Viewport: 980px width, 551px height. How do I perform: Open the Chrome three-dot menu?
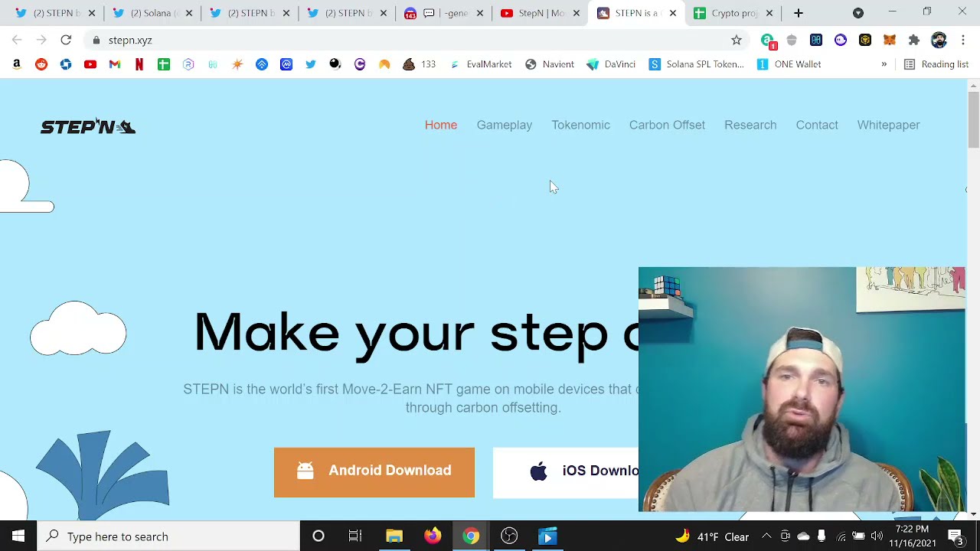(x=963, y=40)
